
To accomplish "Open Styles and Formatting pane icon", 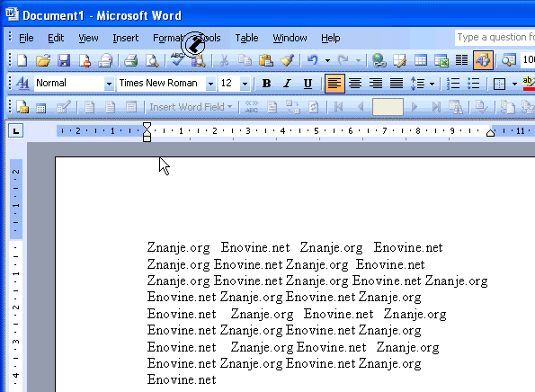I will (22, 83).
